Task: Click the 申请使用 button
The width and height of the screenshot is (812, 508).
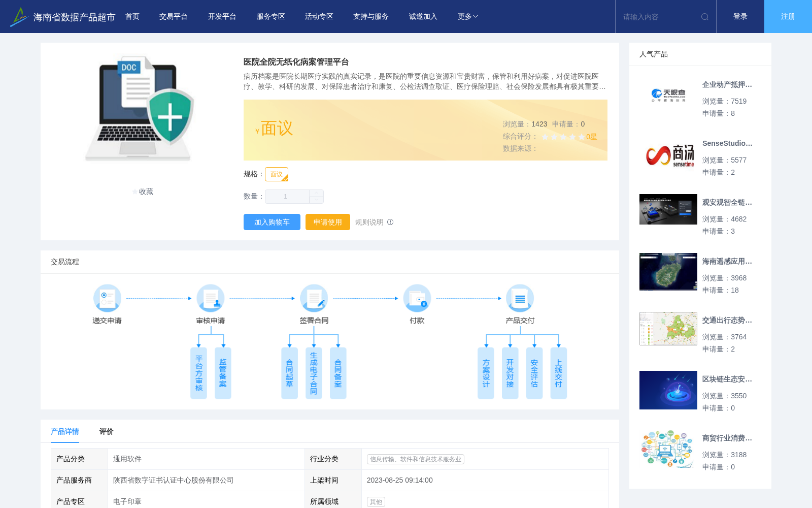Action: pyautogui.click(x=328, y=222)
